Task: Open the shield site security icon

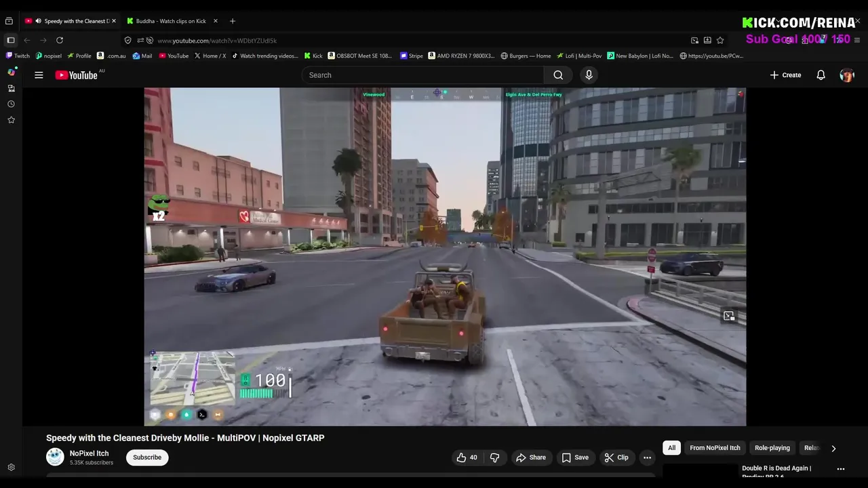Action: 127,41
